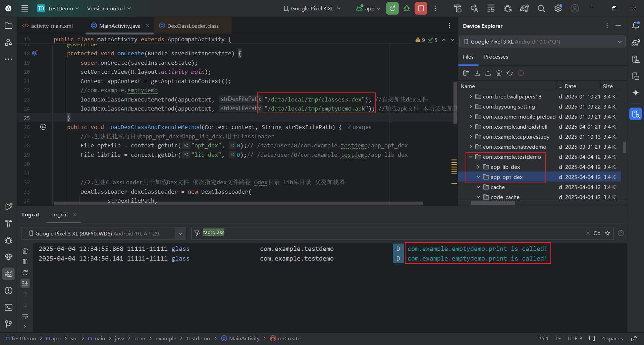Click the Device Explorer sidebar icon
644x345 pixels.
coord(636,114)
